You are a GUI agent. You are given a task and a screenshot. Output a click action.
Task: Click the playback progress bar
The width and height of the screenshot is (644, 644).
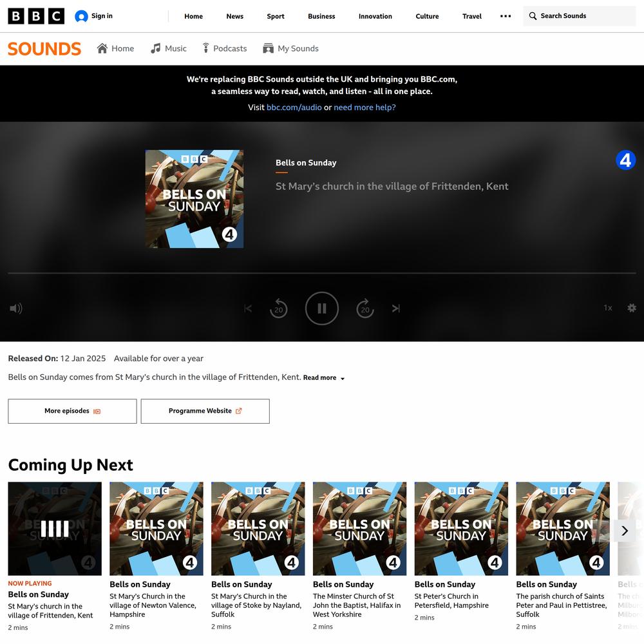[321, 273]
